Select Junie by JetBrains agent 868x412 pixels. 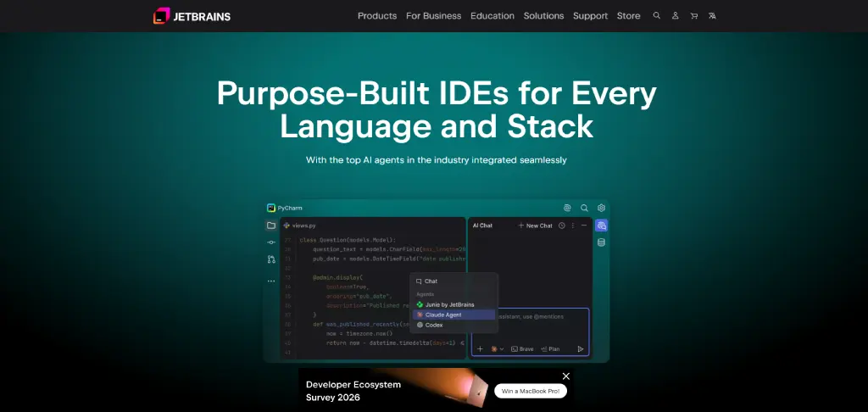click(x=454, y=304)
